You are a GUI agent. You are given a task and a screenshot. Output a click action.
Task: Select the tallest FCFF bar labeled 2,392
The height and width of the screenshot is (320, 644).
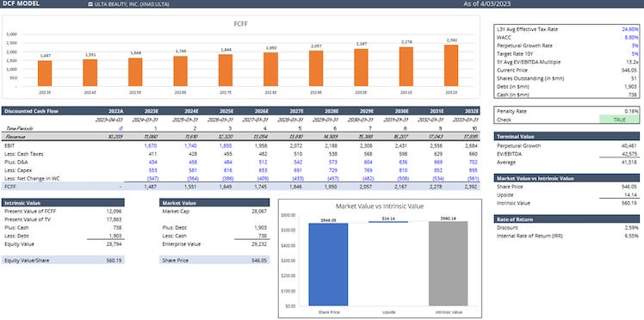[451, 65]
